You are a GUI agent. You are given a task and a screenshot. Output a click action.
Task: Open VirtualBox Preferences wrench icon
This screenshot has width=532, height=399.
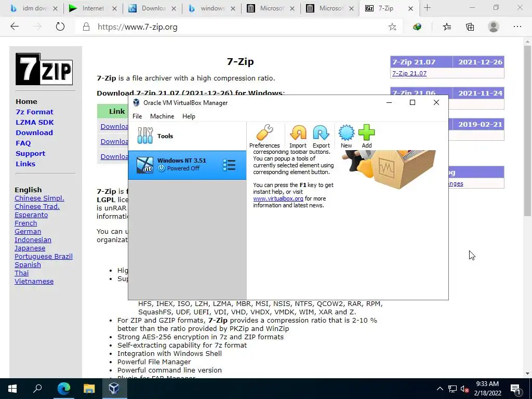(264, 136)
